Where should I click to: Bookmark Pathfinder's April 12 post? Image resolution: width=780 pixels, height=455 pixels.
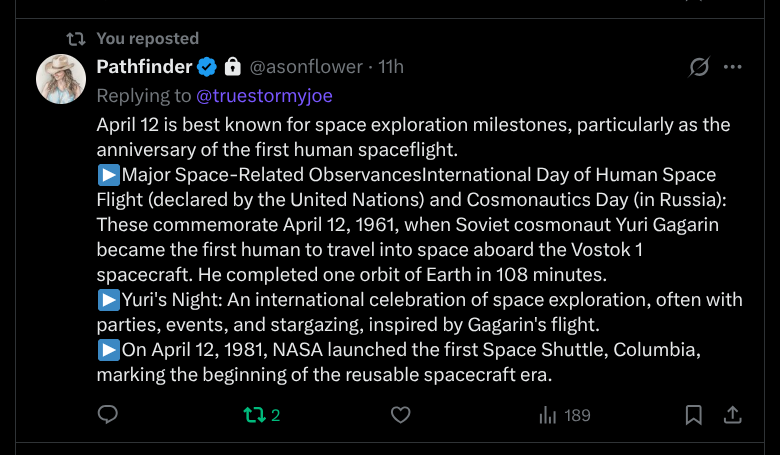[693, 415]
